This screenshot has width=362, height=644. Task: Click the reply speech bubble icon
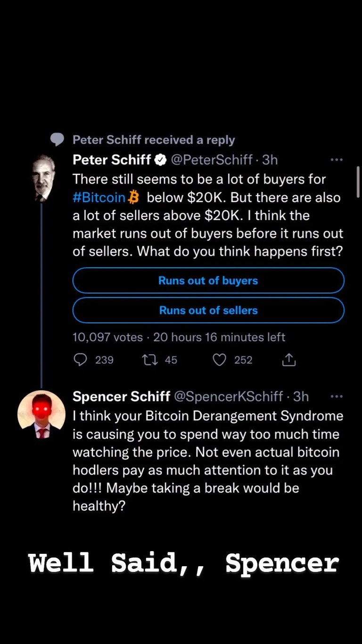click(x=81, y=360)
